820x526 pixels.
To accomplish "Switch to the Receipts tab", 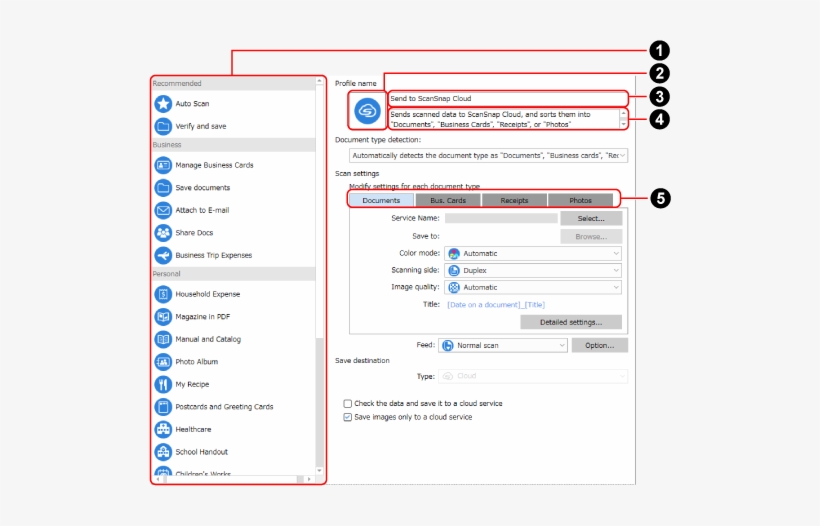I will click(514, 200).
